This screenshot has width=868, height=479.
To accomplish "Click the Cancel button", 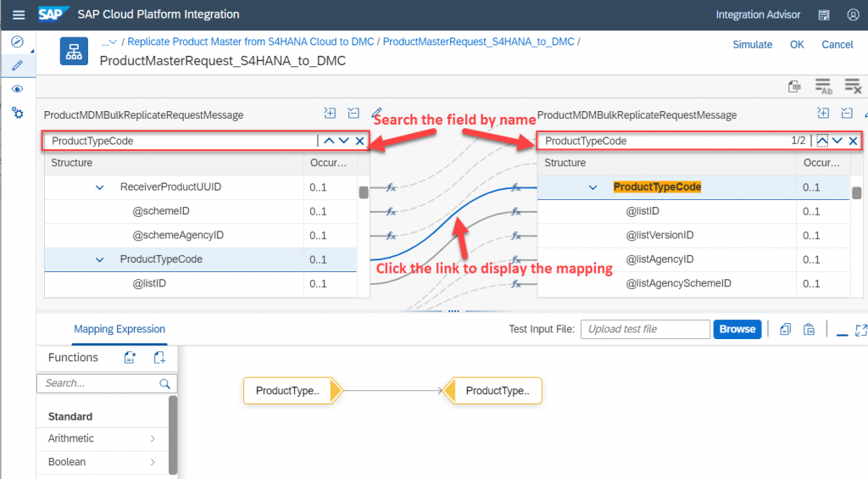I will click(837, 45).
